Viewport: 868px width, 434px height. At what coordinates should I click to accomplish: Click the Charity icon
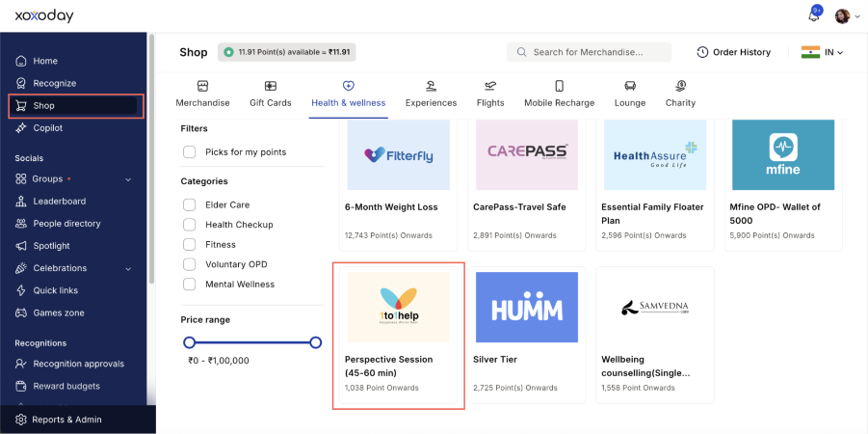pos(681,86)
